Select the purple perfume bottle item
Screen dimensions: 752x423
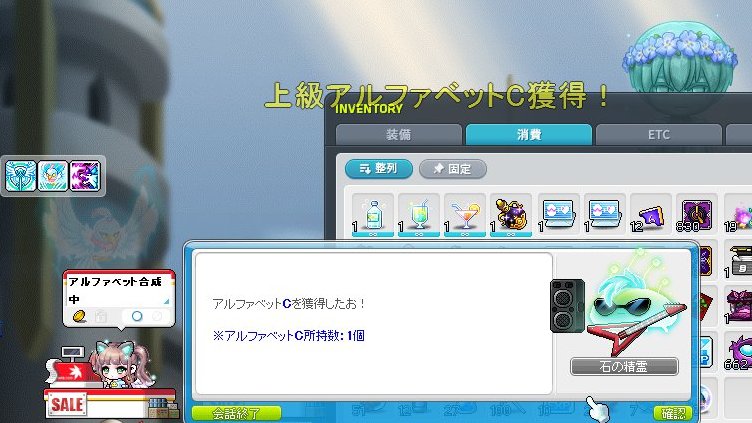511,214
